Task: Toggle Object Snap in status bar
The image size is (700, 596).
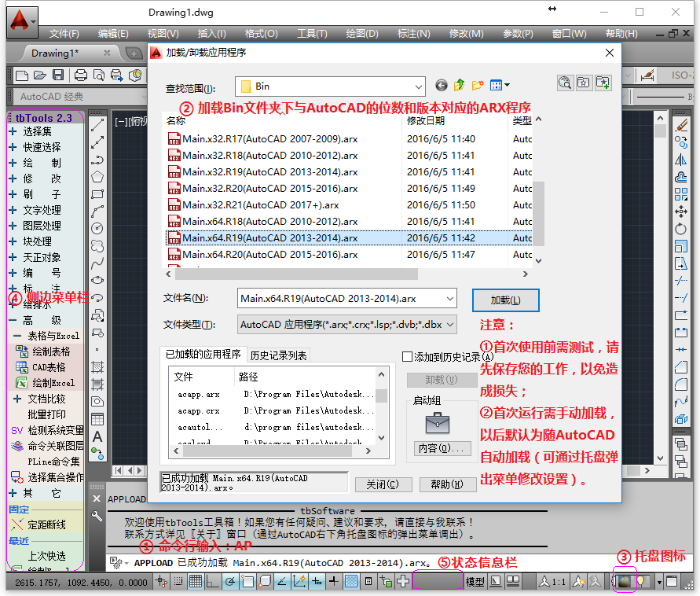Action: (x=247, y=581)
